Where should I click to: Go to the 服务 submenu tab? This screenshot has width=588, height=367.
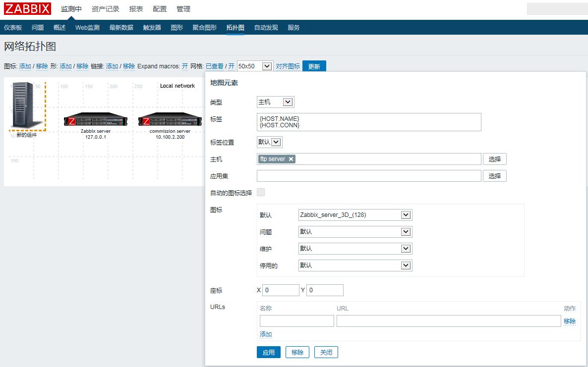click(294, 28)
